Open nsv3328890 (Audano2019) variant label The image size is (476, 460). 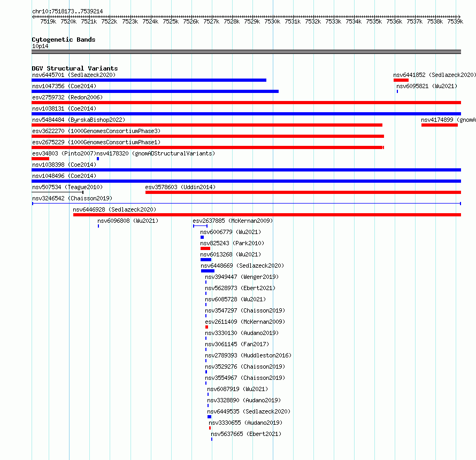click(244, 400)
